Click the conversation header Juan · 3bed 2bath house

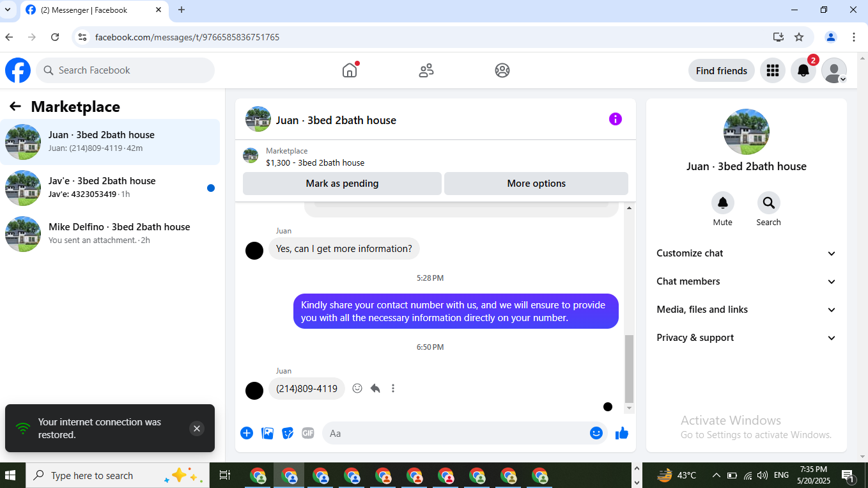pos(336,120)
